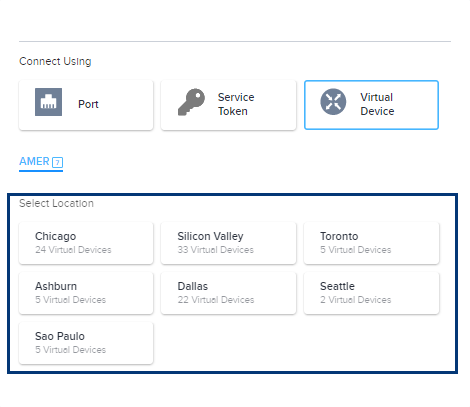Select the Service Token connection option

[228, 105]
